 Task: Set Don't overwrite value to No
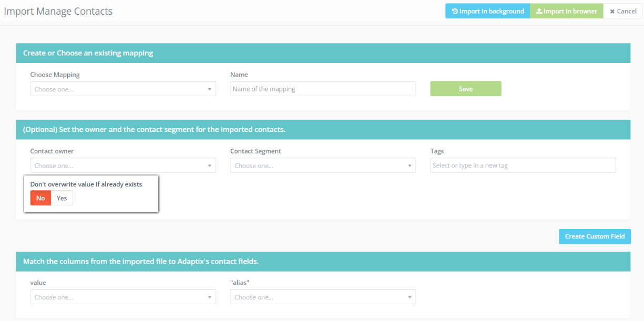point(40,198)
